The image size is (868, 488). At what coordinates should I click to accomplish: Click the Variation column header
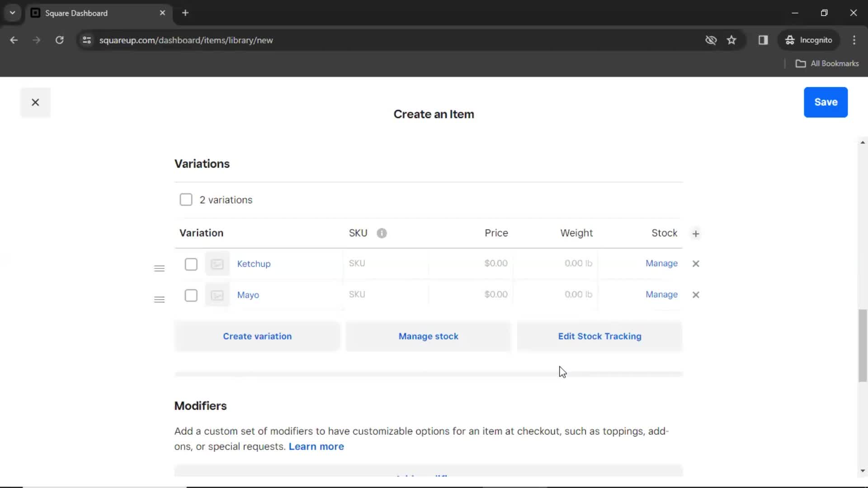[201, 233]
